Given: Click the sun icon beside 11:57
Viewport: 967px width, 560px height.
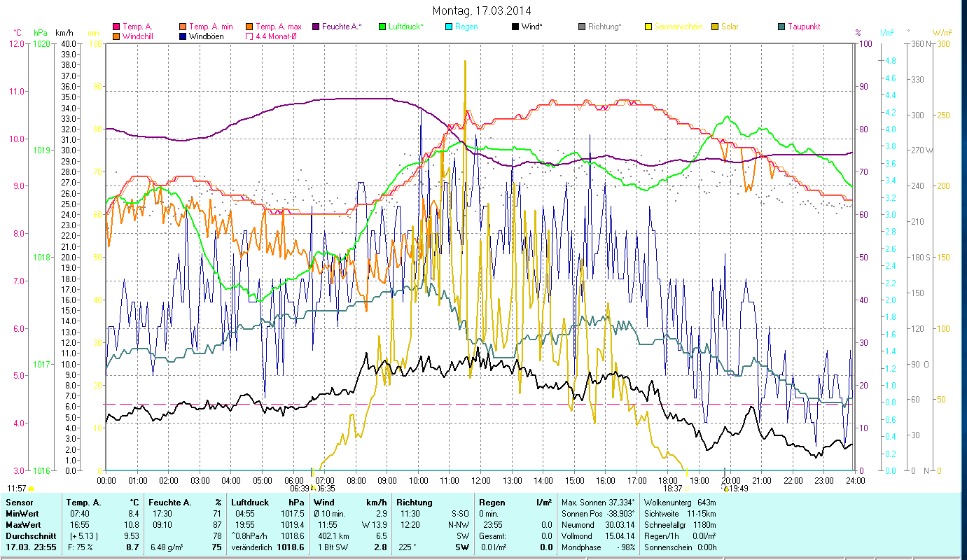Looking at the screenshot, I should pos(31,488).
